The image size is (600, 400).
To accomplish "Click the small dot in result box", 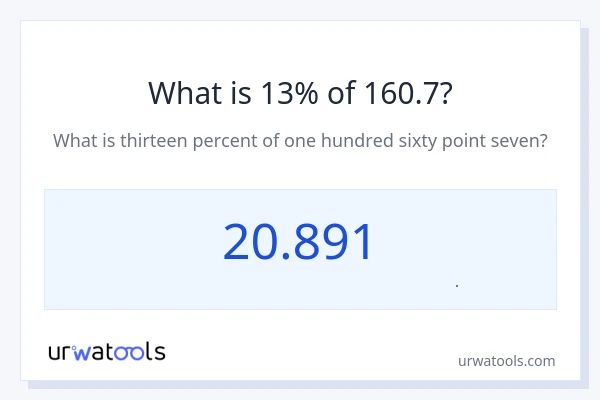I will coord(457,286).
